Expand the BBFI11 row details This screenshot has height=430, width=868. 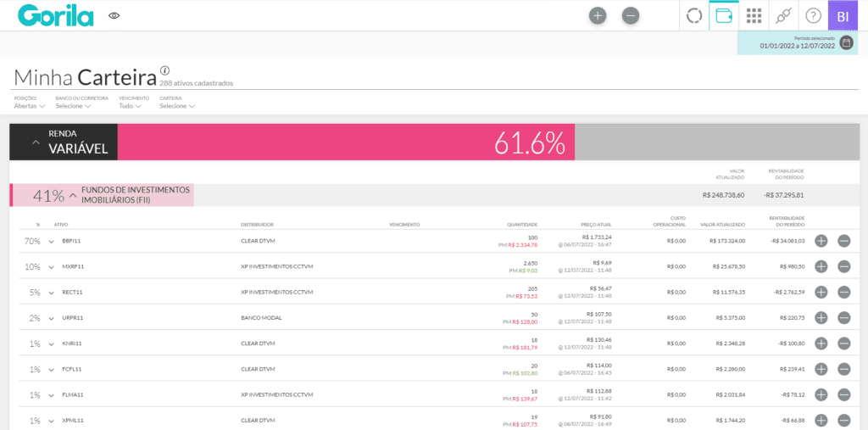point(52,242)
